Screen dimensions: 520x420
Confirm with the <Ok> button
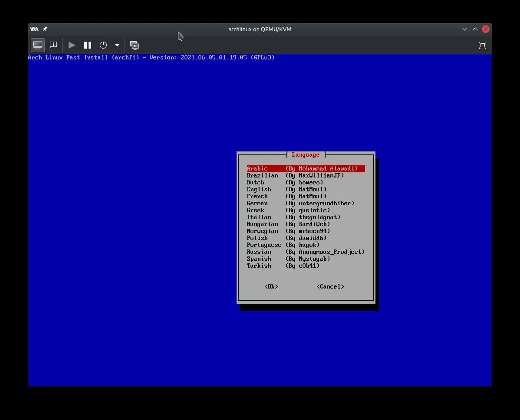point(271,287)
